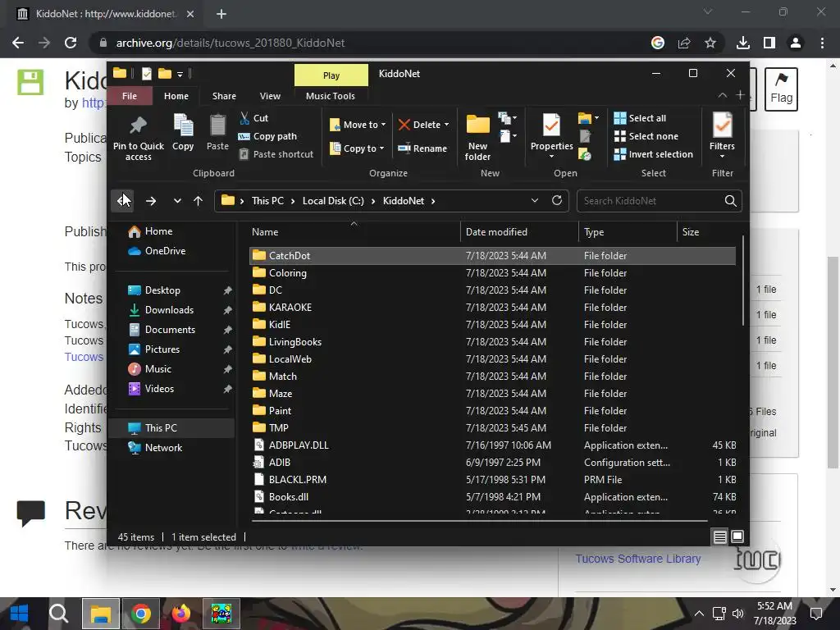The width and height of the screenshot is (840, 630).
Task: Open the File tab
Action: pos(130,96)
